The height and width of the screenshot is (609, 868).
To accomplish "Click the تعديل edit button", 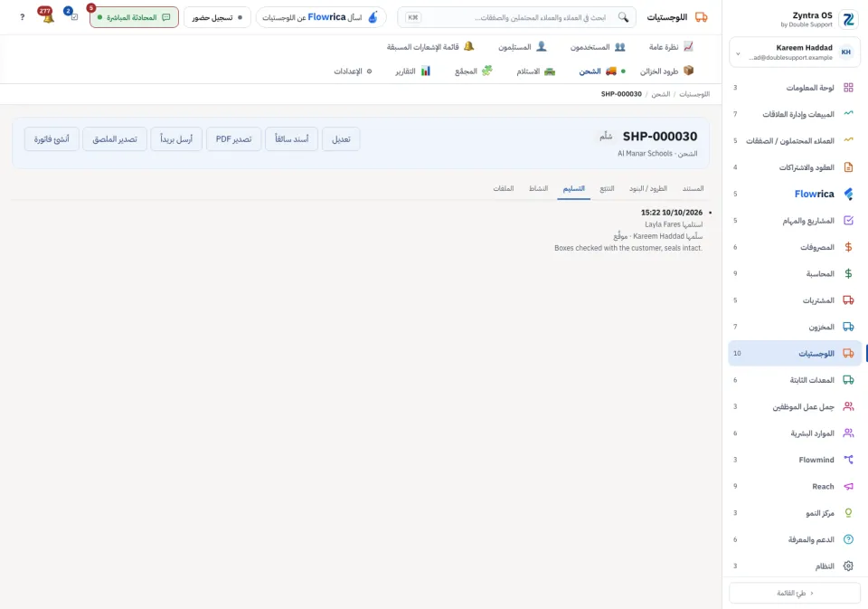I will point(341,139).
